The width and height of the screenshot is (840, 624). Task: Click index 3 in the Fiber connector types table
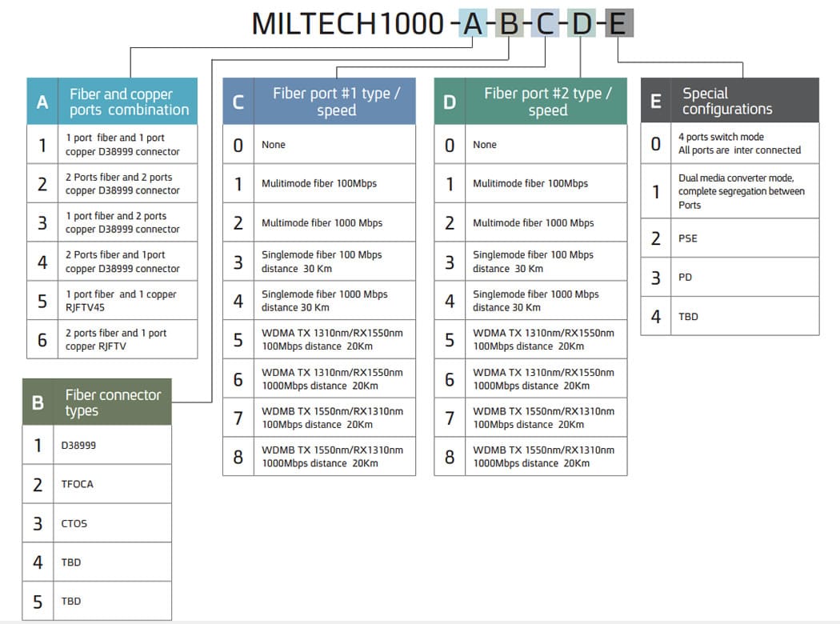pos(38,523)
